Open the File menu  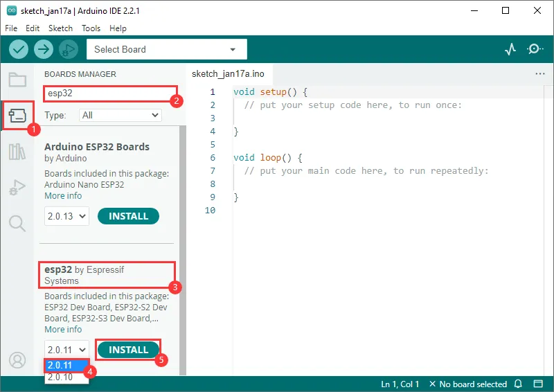pos(11,28)
